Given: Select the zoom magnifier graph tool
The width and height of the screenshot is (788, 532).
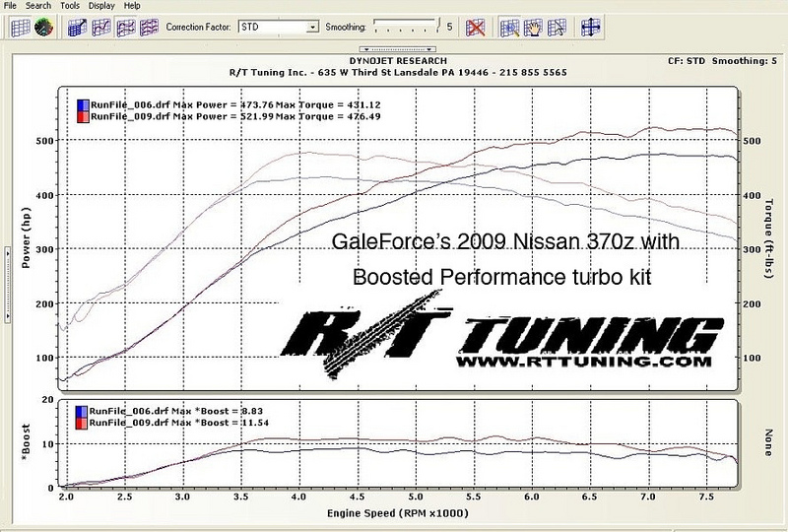Looking at the screenshot, I should coord(509,28).
